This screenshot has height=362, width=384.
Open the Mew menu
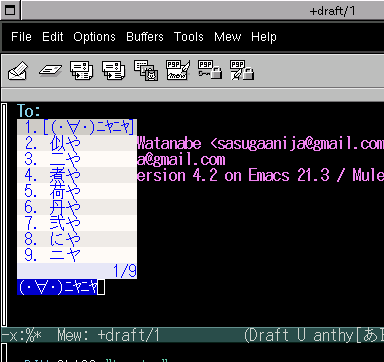click(227, 37)
